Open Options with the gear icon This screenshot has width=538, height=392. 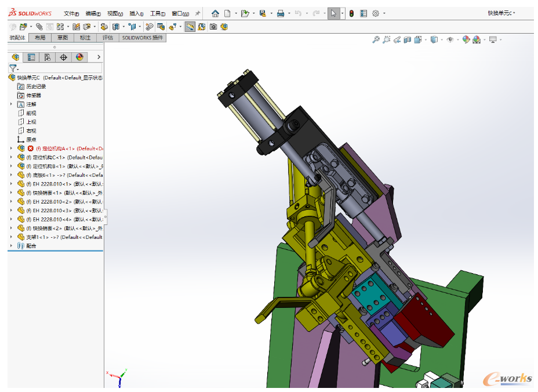[x=376, y=13]
